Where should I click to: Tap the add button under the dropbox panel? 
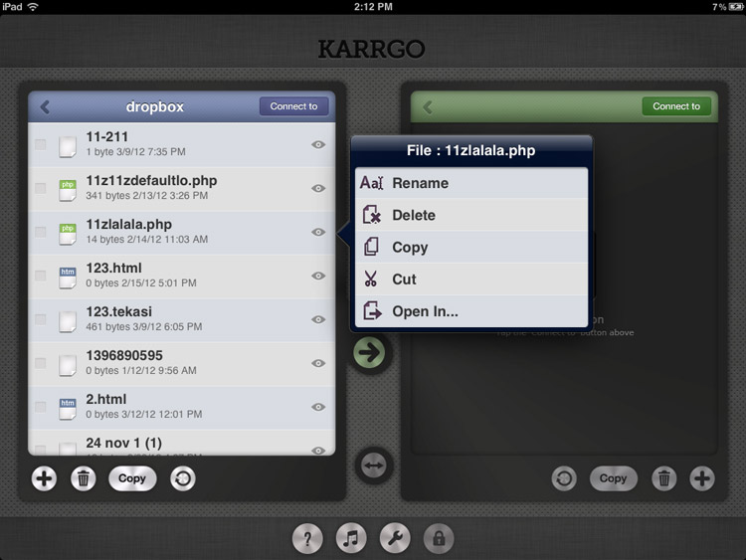click(44, 478)
